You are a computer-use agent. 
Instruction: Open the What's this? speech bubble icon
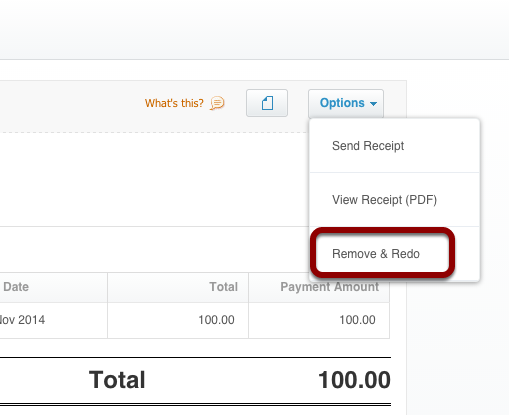pyautogui.click(x=217, y=103)
